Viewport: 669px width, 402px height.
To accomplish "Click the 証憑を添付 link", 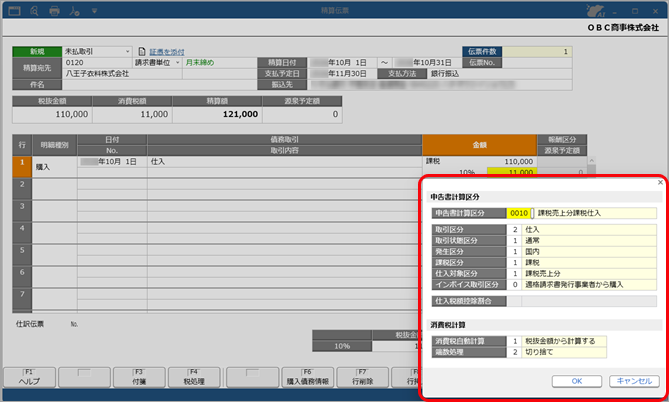I will (167, 52).
